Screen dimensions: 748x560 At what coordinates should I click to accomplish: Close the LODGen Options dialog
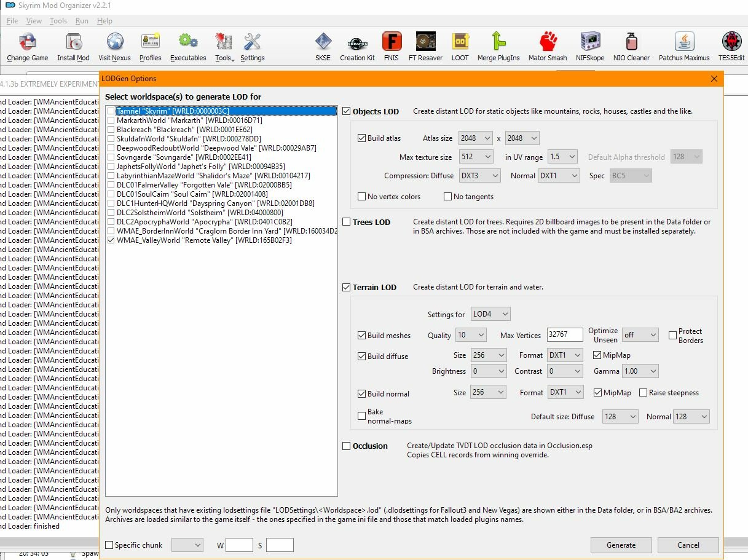click(x=714, y=79)
